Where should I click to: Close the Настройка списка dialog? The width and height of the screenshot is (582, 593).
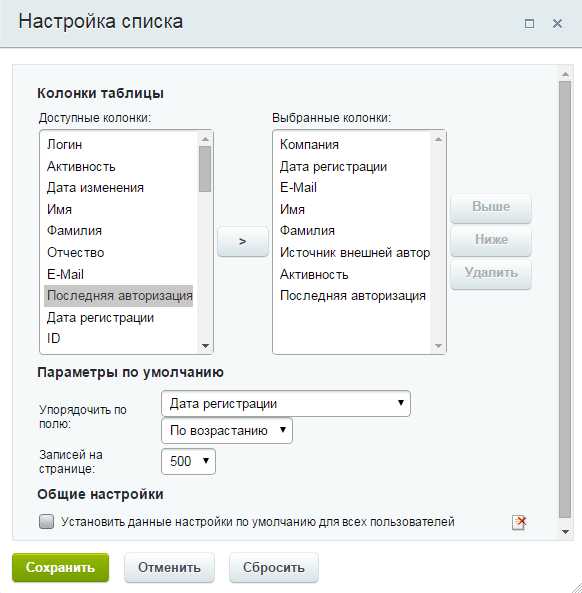[557, 24]
